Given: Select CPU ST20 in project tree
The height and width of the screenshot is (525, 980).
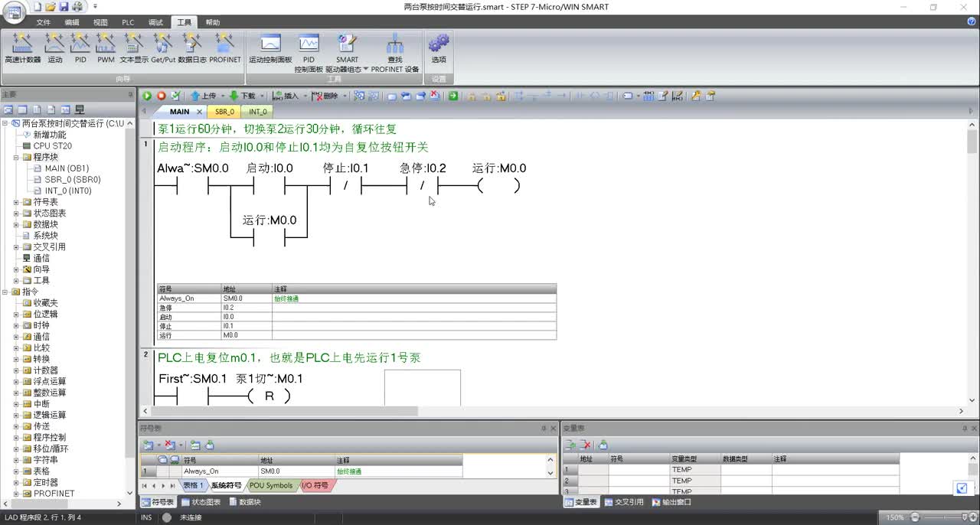Looking at the screenshot, I should 52,146.
